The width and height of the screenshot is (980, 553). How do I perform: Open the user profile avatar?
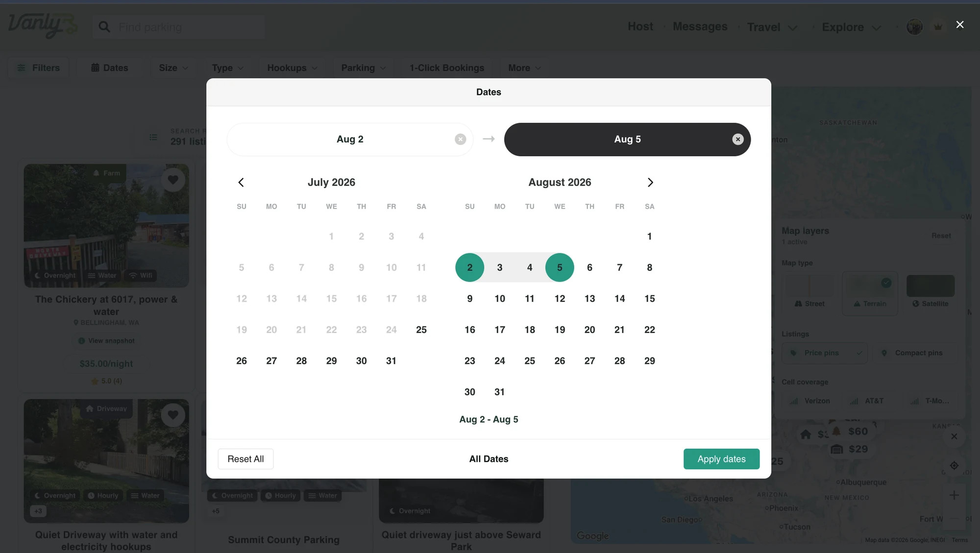click(x=914, y=26)
